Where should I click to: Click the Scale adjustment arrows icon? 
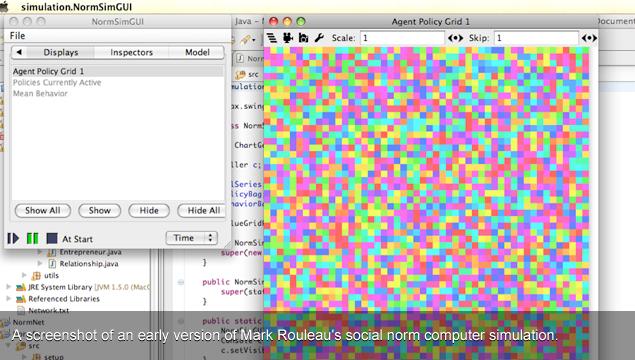point(455,38)
